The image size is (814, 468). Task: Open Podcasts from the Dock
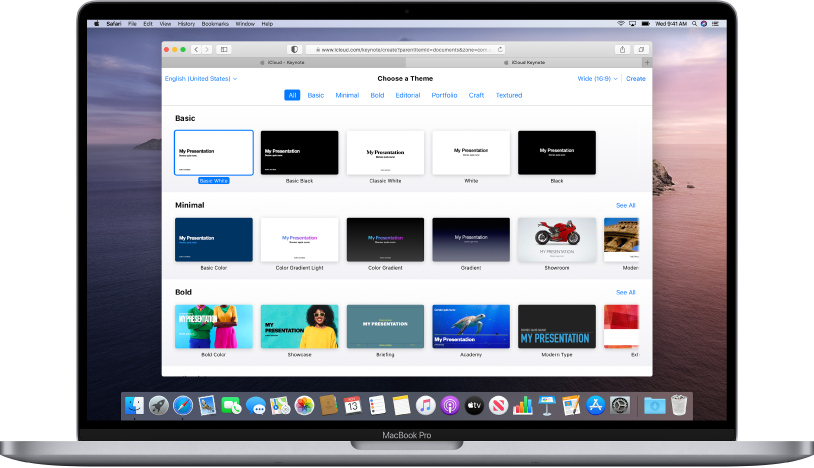click(450, 405)
